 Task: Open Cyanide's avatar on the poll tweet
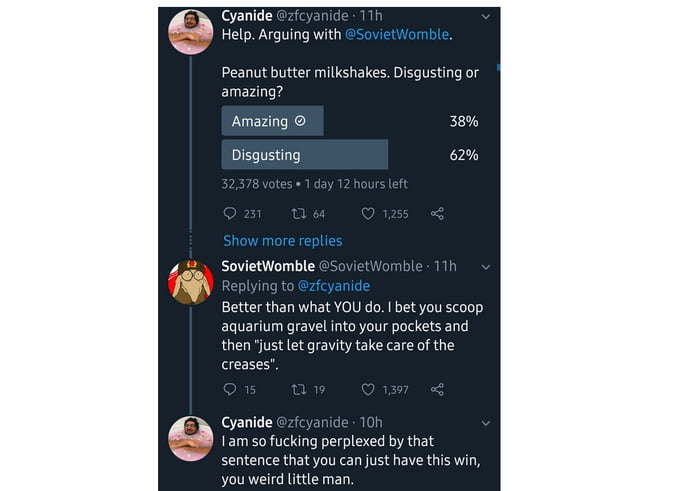190,32
